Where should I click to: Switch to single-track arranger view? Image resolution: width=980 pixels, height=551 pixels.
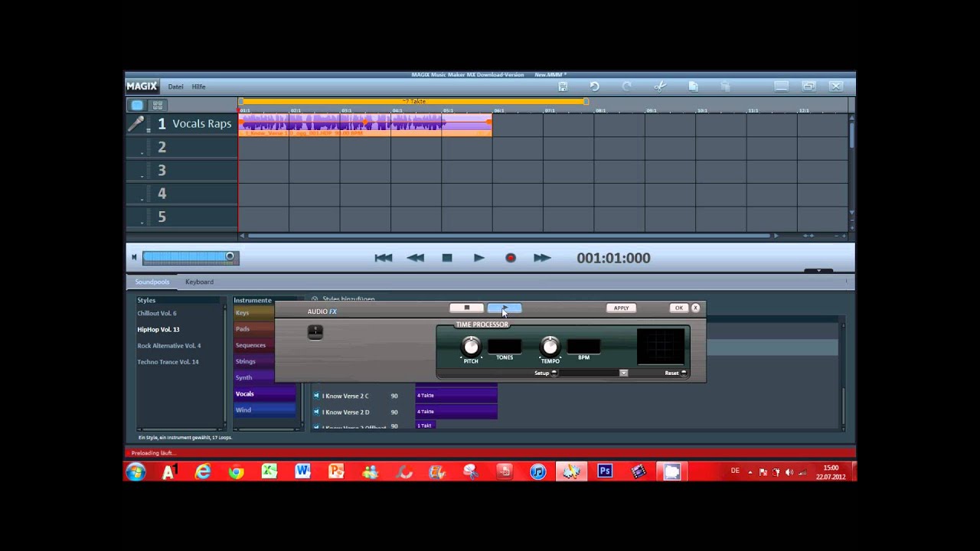click(137, 105)
